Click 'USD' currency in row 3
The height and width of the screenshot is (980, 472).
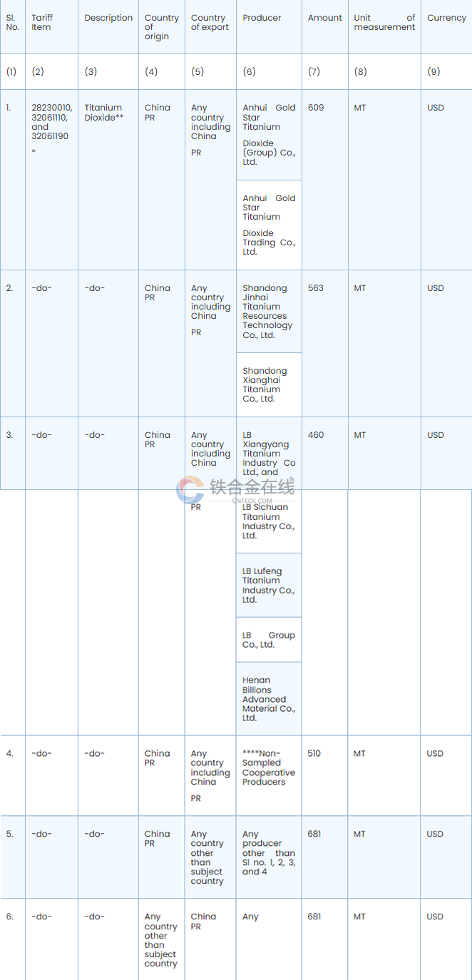tap(436, 435)
